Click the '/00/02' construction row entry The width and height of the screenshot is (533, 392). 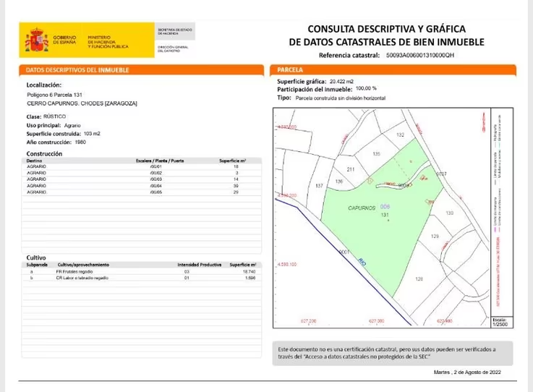(156, 173)
